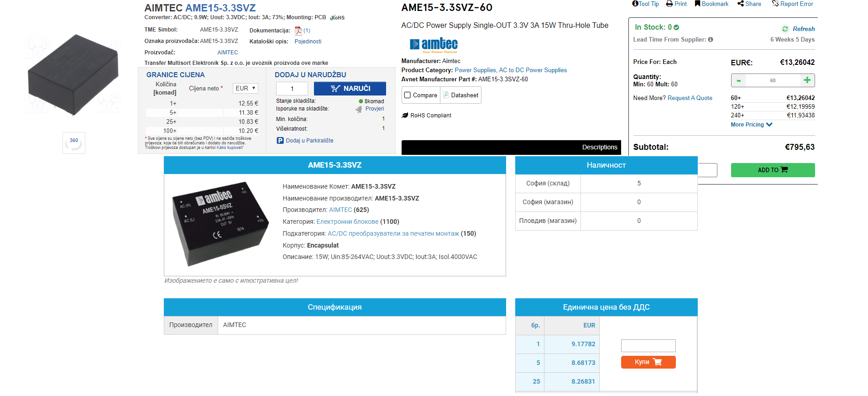
Task: Click the 360 view thumbnail
Action: pos(74,143)
